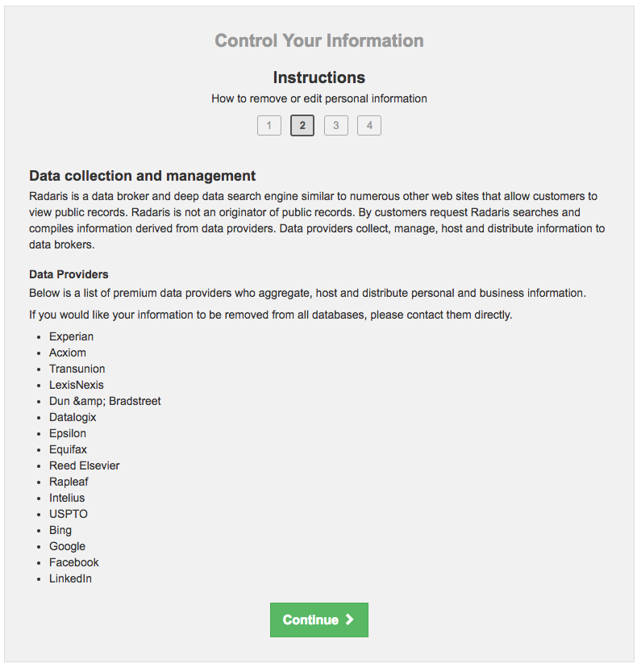Select the Acxiom list entry
Screen dimensions: 641x672
click(68, 353)
